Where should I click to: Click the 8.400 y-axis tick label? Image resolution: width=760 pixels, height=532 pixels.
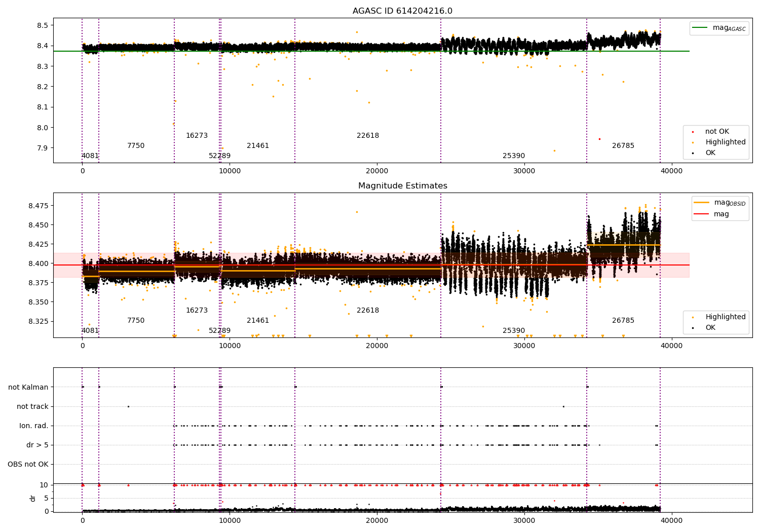point(38,263)
